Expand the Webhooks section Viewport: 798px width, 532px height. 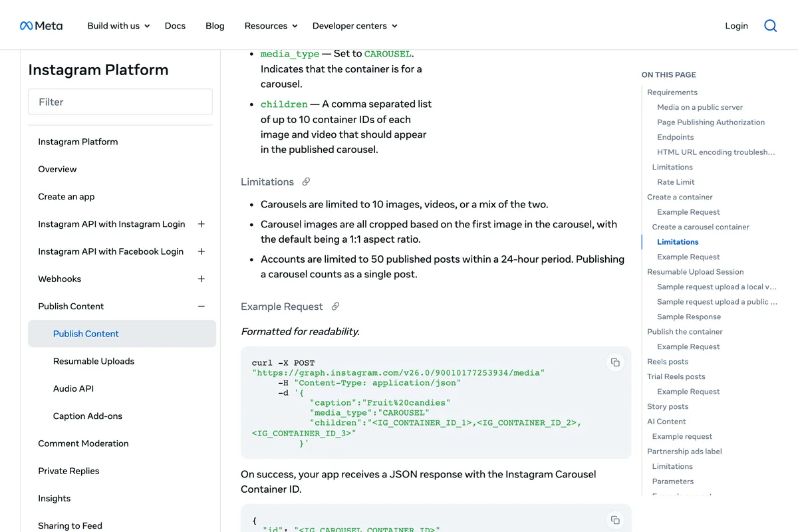click(x=201, y=279)
